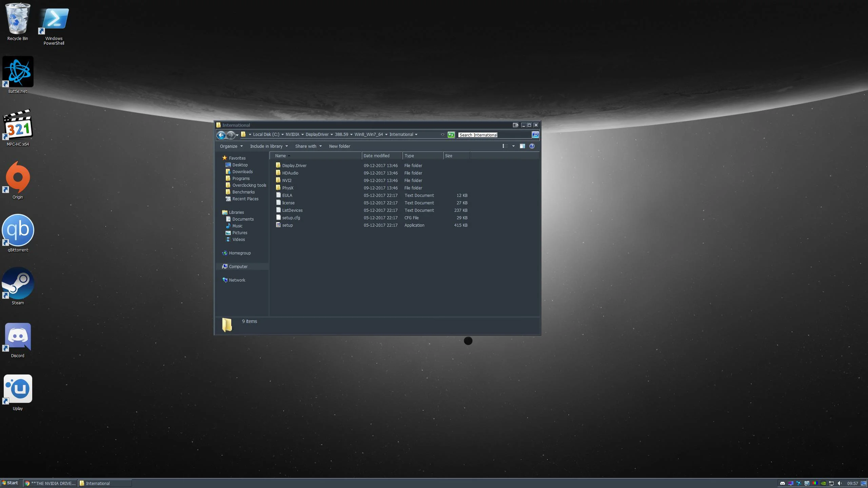Sort by Name column header
The image size is (868, 488).
pyautogui.click(x=316, y=156)
